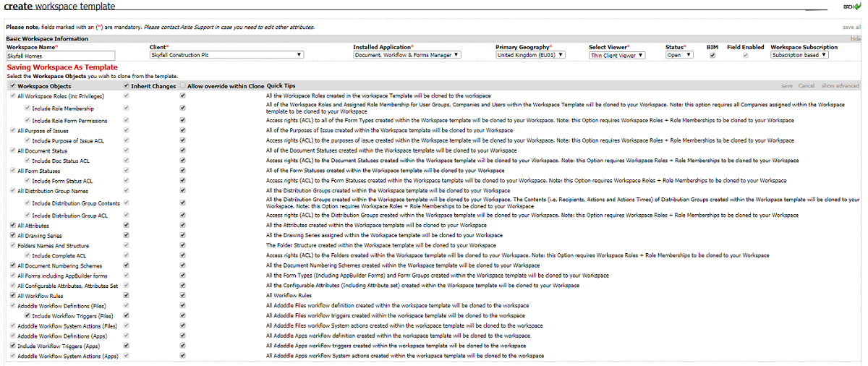Image resolution: width=868 pixels, height=366 pixels.
Task: Click tip 'All the Drawing Series assigned within the Workspace template'
Action: (x=384, y=236)
